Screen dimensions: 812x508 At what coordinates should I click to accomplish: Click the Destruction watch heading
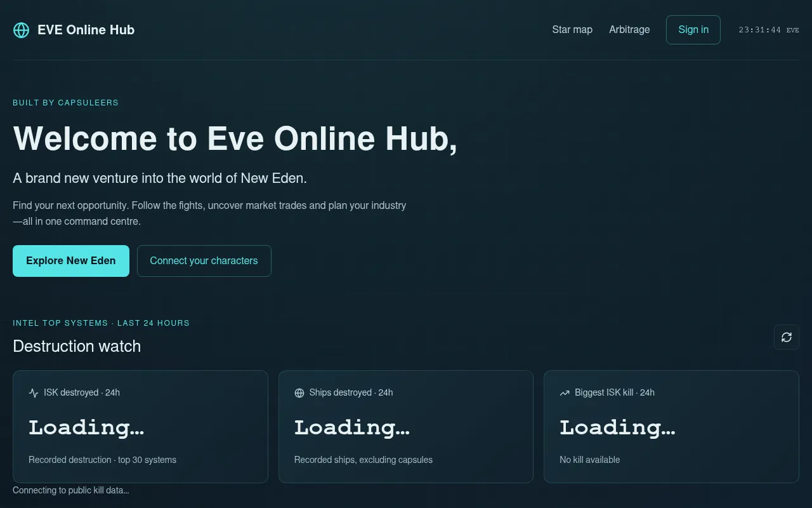77,346
